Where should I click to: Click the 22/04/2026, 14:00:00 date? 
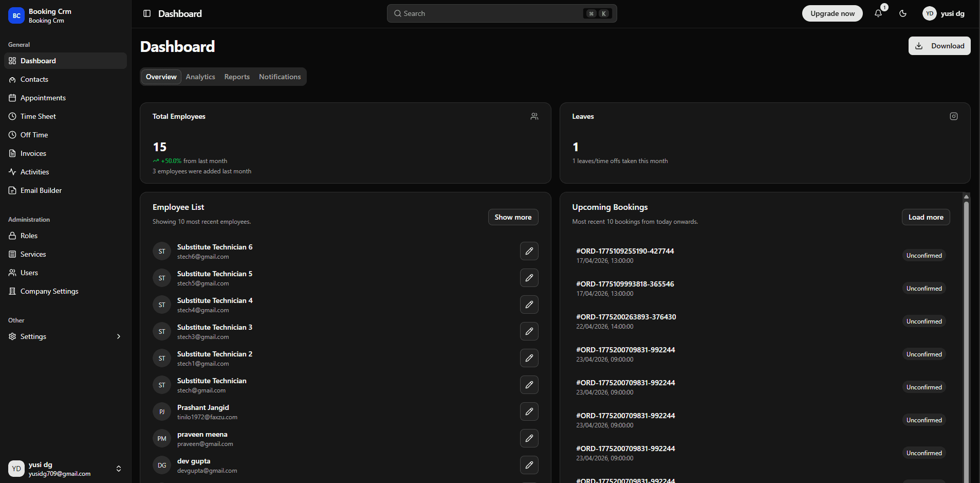tap(604, 327)
